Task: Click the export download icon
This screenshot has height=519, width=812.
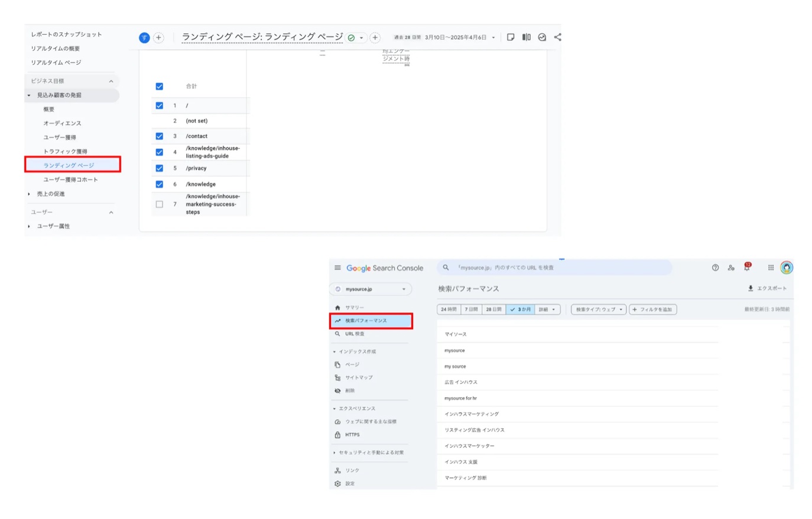Action: (x=751, y=288)
